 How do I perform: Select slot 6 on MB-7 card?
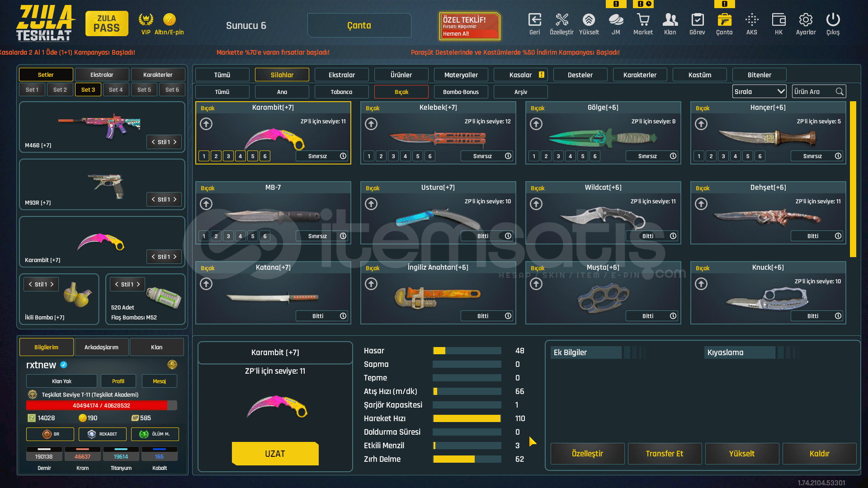265,236
